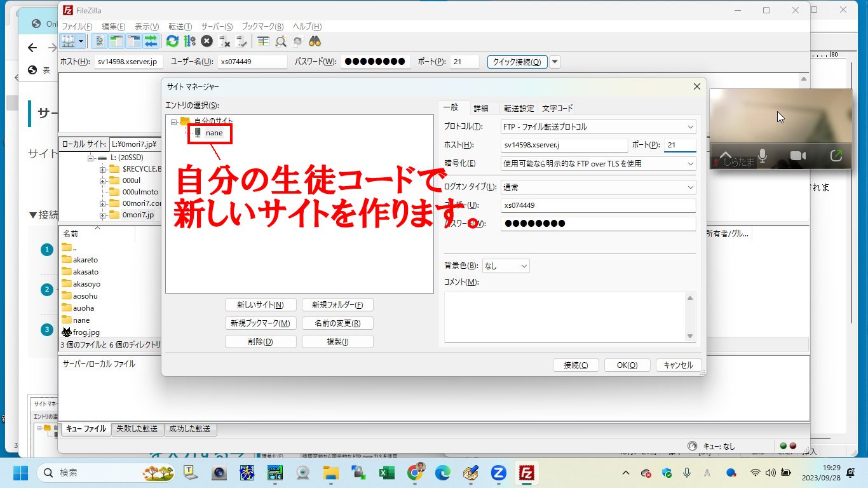Open the directory listing filters icon

tap(263, 41)
